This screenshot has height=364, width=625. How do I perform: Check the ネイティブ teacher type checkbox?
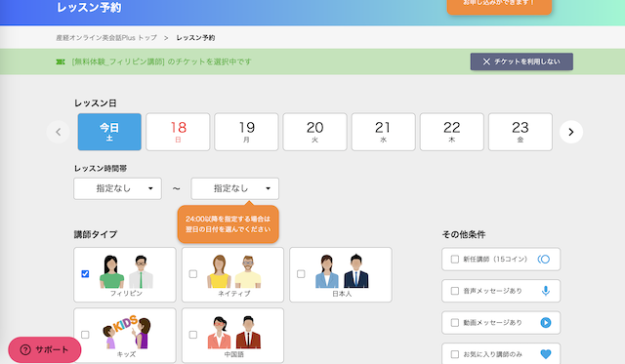(x=193, y=274)
